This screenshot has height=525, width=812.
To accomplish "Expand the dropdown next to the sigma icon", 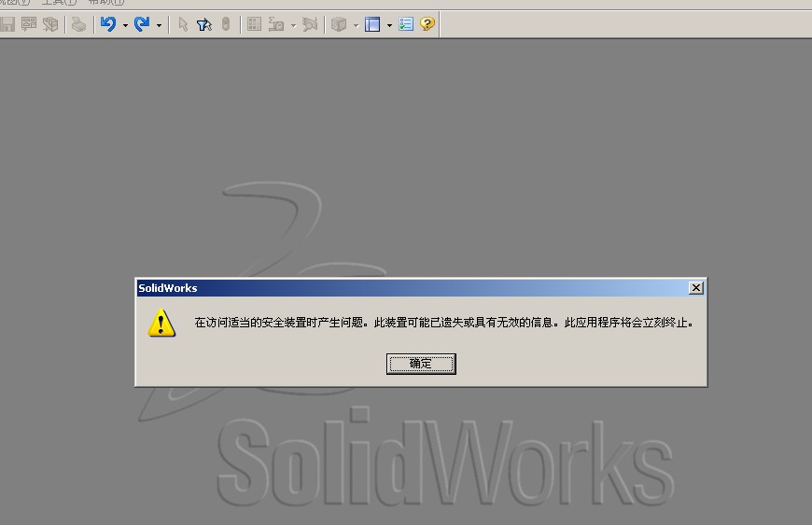I will 294,25.
